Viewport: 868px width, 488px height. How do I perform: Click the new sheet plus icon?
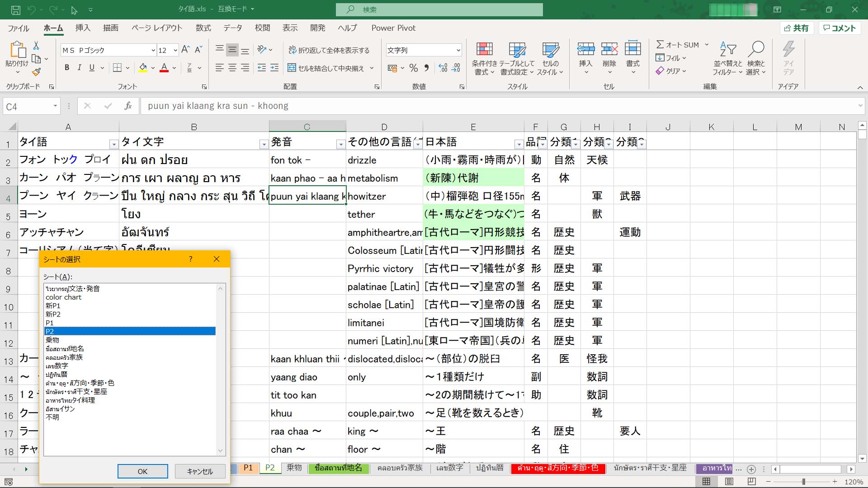[751, 469]
